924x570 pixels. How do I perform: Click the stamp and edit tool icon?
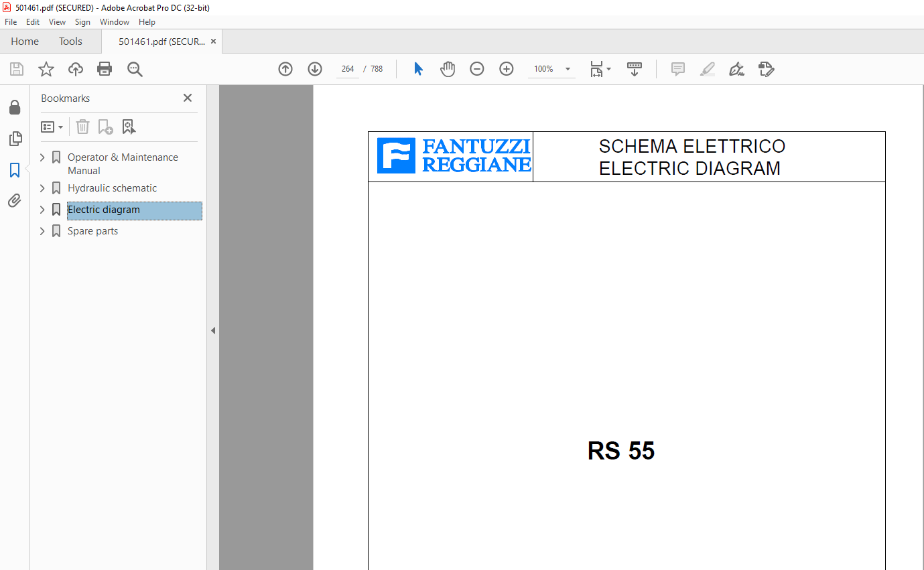pos(767,69)
